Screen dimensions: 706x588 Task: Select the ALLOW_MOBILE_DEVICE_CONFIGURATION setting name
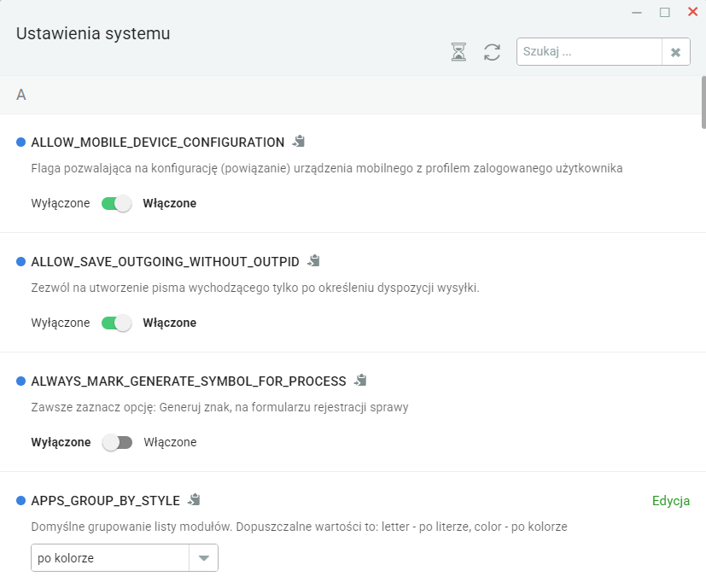[158, 143]
